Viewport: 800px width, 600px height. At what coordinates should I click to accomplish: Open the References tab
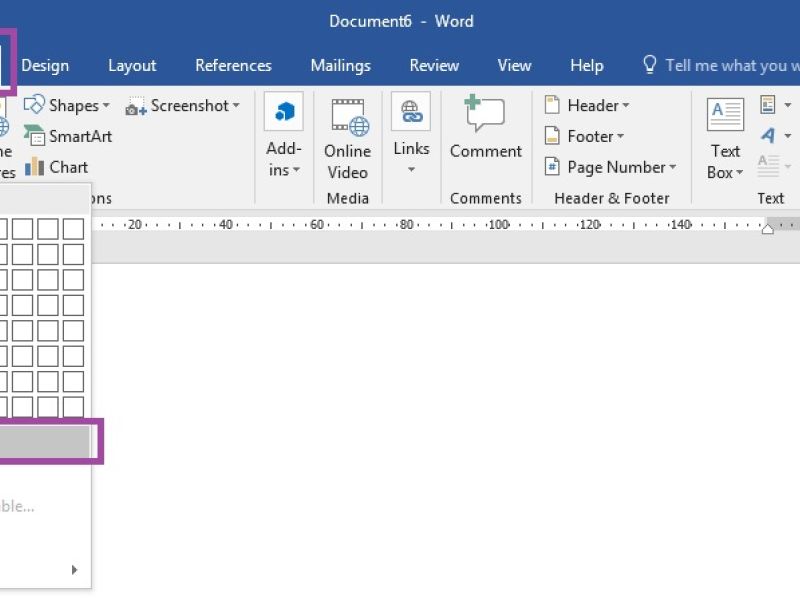point(233,65)
